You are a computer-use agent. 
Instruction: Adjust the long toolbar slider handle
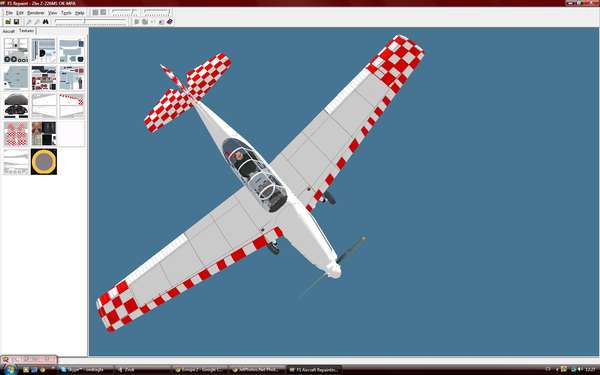(x=85, y=22)
